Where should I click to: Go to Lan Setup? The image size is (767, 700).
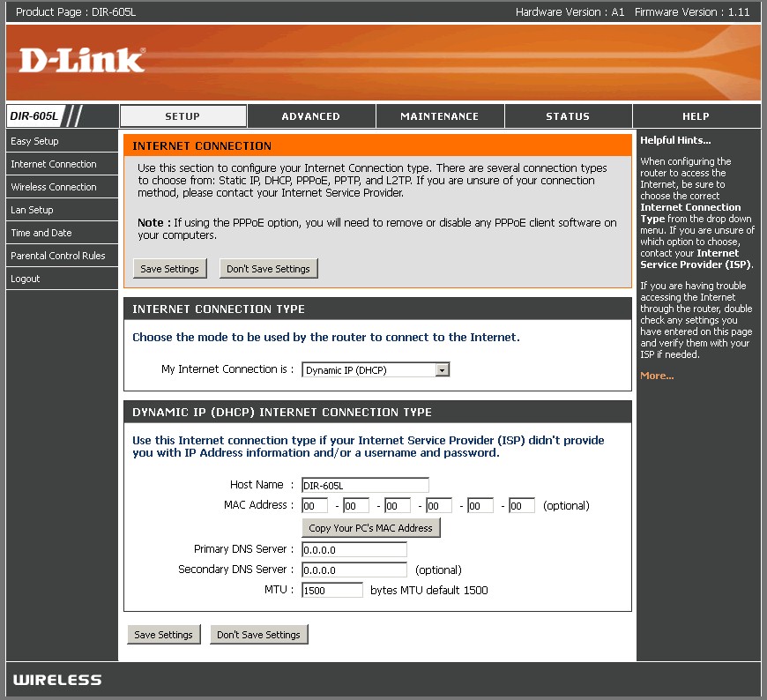coord(62,210)
